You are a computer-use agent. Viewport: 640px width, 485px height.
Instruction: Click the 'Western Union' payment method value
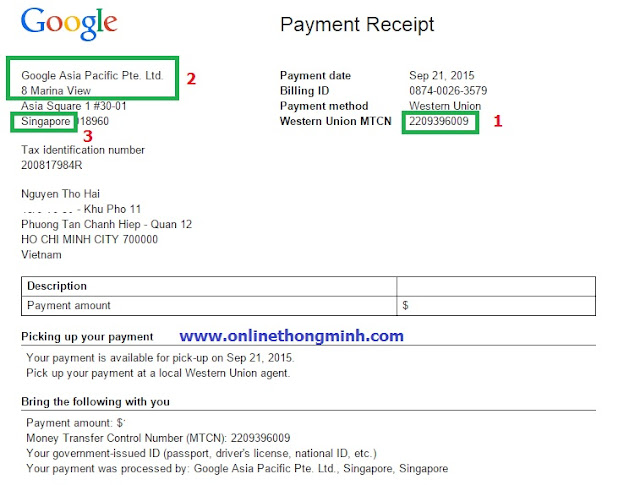coord(445,106)
